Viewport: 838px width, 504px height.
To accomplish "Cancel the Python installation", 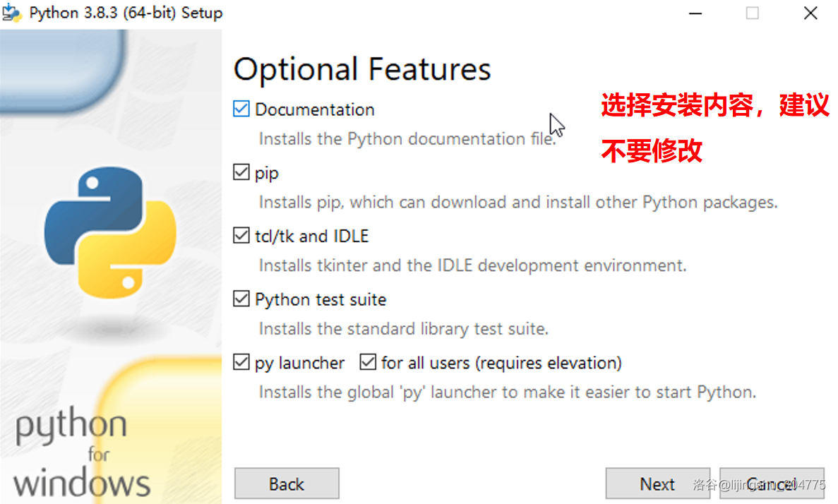I will [x=772, y=484].
